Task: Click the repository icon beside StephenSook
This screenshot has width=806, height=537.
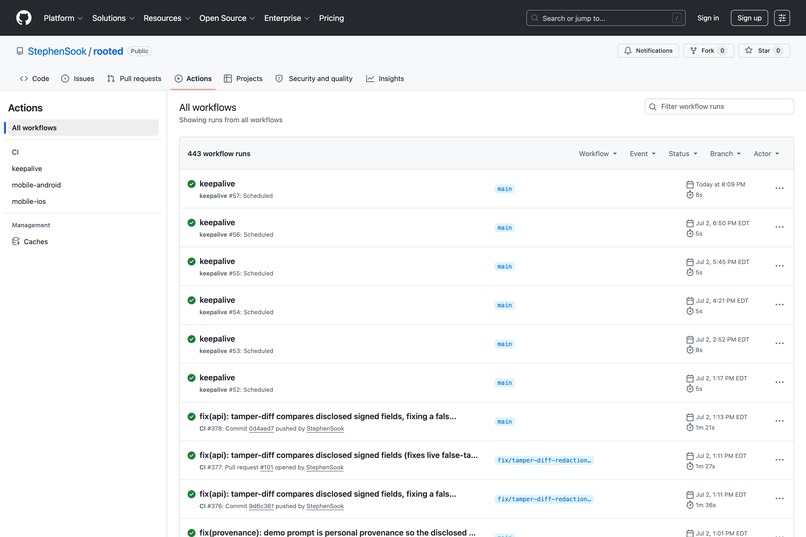Action: coord(20,51)
